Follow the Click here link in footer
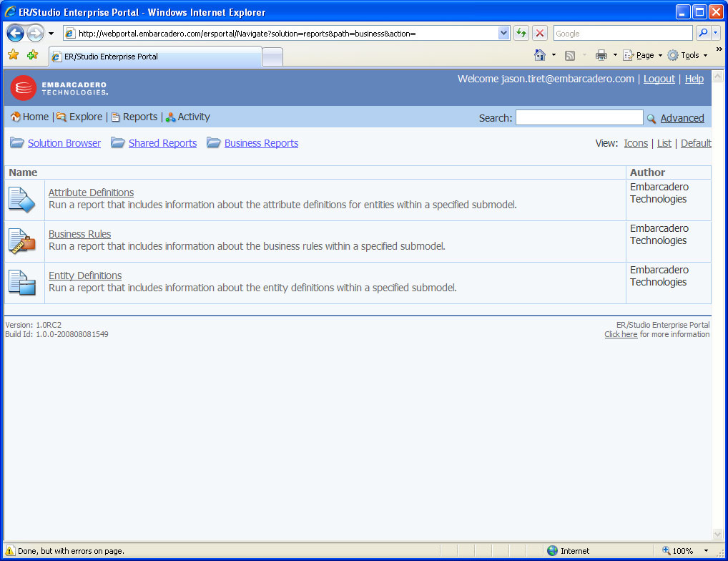This screenshot has height=561, width=728. coord(621,334)
